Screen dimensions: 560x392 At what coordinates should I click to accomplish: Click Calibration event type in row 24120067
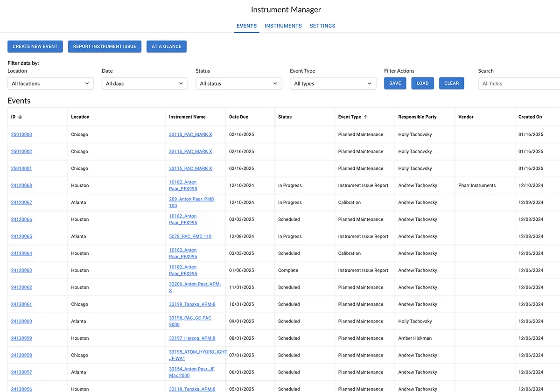tap(350, 203)
